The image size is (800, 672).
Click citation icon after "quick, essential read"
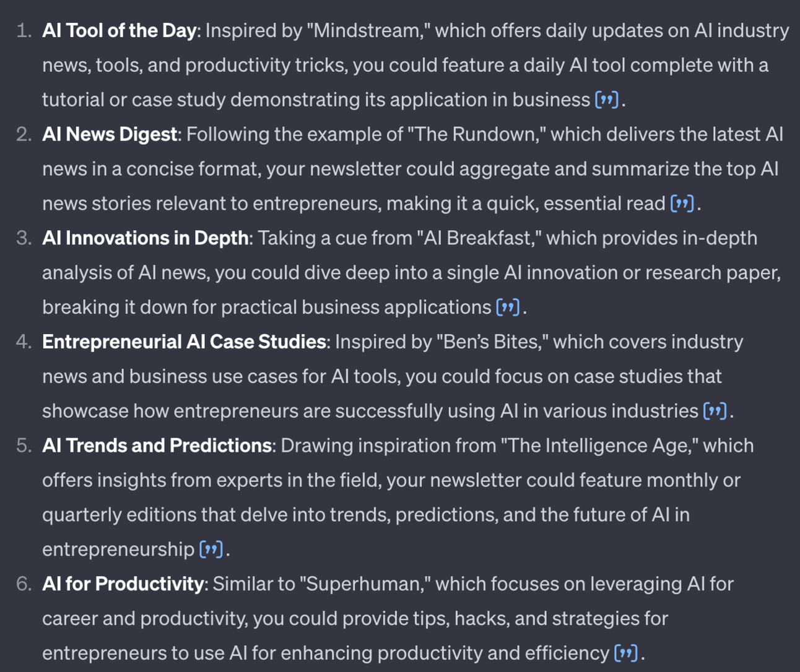682,204
